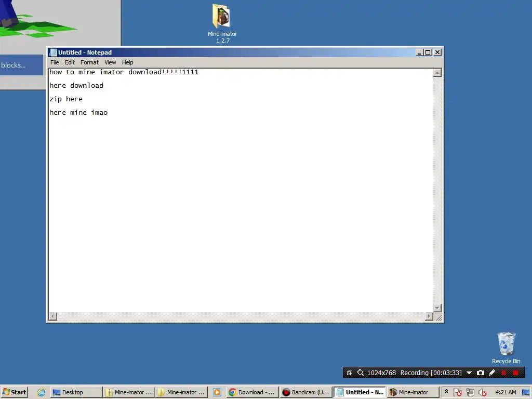This screenshot has height=399, width=532.
Task: Open the Bandicam recording bar dropdown arrow
Action: (469, 373)
